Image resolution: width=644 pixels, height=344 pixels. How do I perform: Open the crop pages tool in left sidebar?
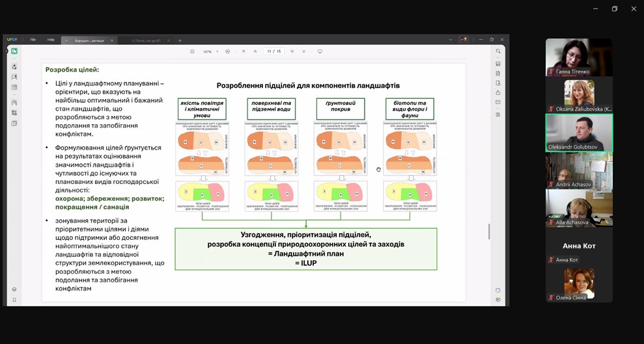(x=14, y=112)
